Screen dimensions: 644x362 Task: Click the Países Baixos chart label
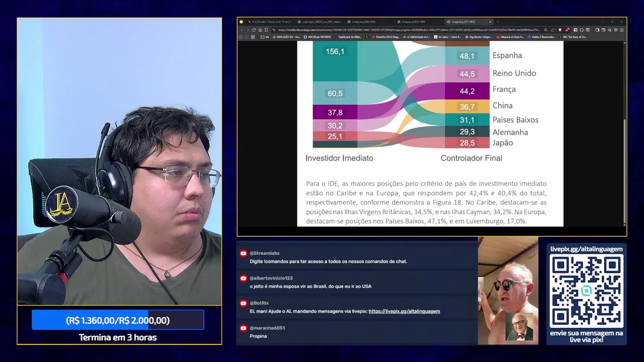[515, 120]
